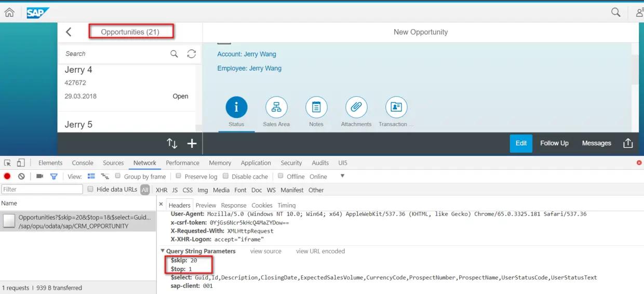The height and width of the screenshot is (294, 644).
Task: Stop recording network log
Action: pos(7,177)
